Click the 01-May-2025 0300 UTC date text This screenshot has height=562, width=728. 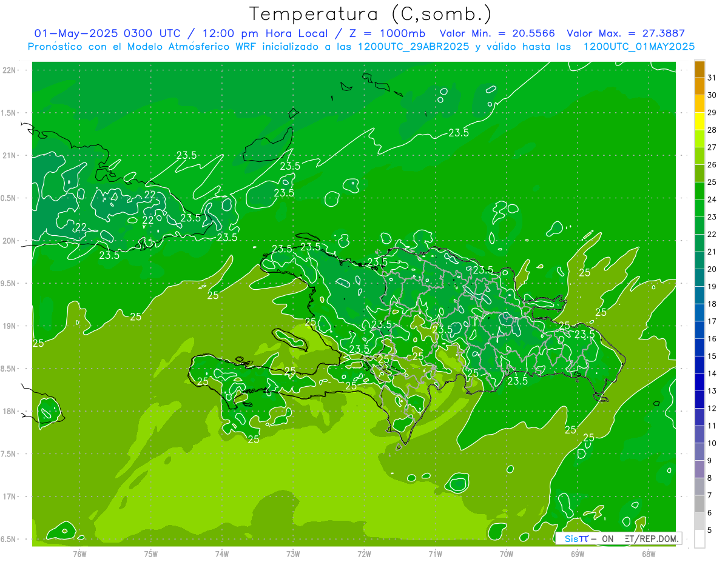click(x=107, y=33)
